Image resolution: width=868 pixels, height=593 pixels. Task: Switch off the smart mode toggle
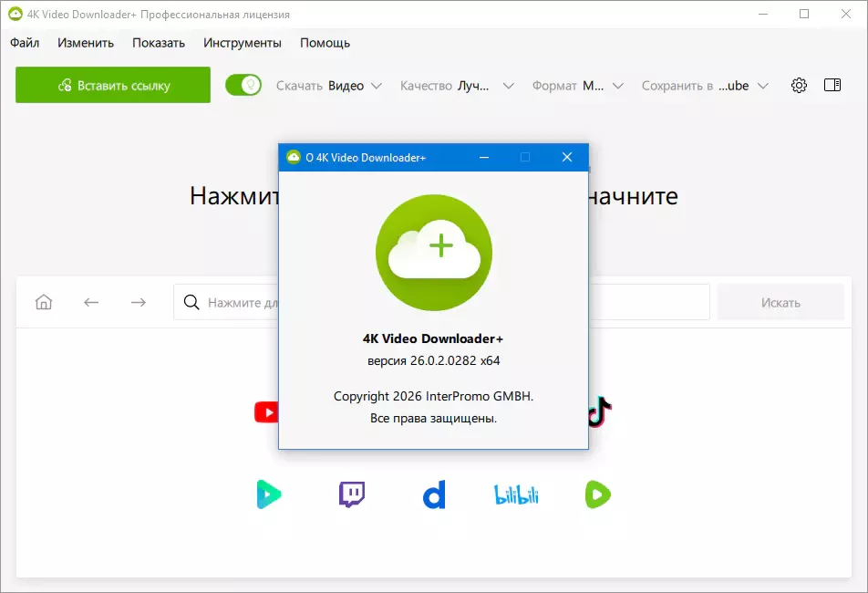[243, 84]
